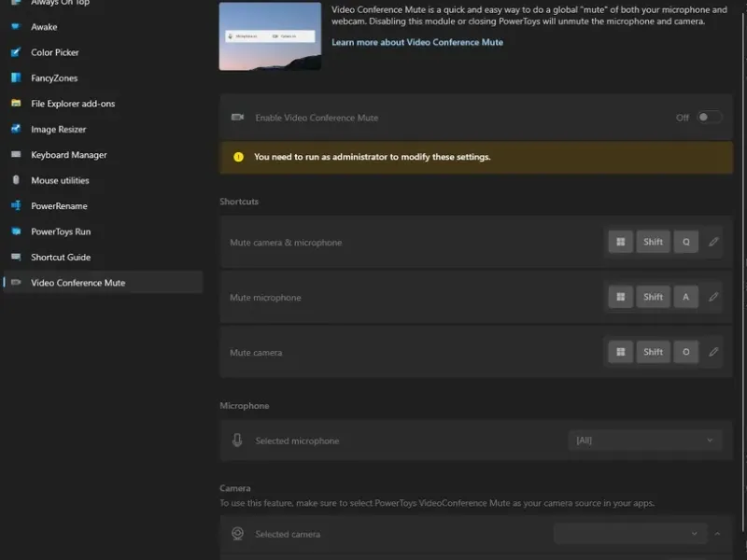Click the Off label beside the enable toggle
Viewport: 747px width, 560px height.
[x=683, y=118]
